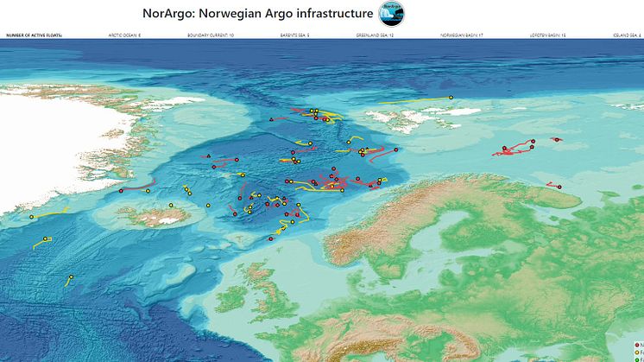Image resolution: width=644 pixels, height=362 pixels.
Task: Toggle the red marker in the legend
Action: coord(638,344)
